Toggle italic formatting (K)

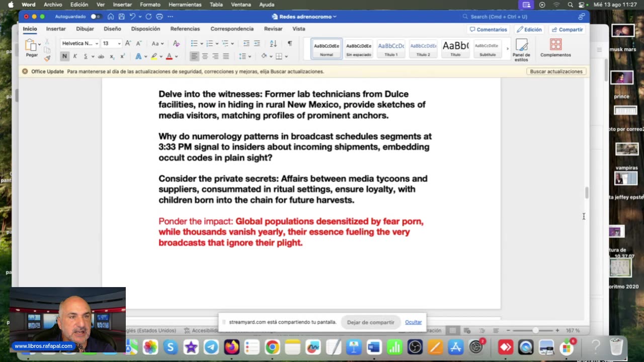click(x=75, y=56)
